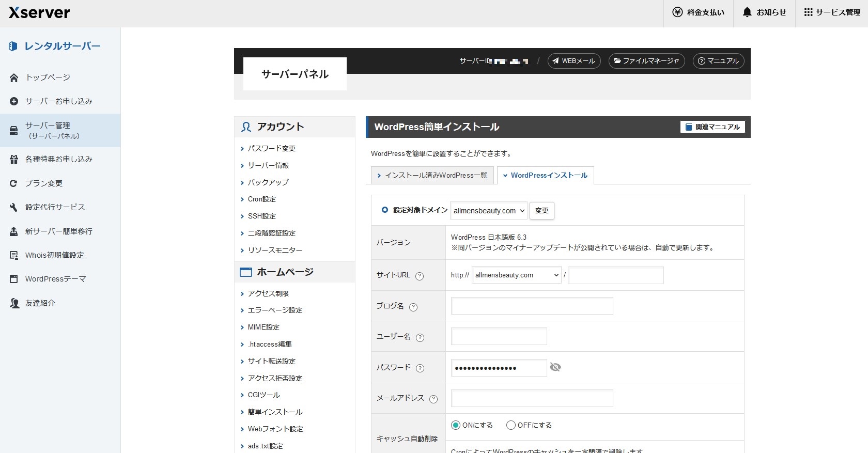The height and width of the screenshot is (453, 868).
Task: Click the help icon beside メールアドレス
Action: (x=433, y=399)
